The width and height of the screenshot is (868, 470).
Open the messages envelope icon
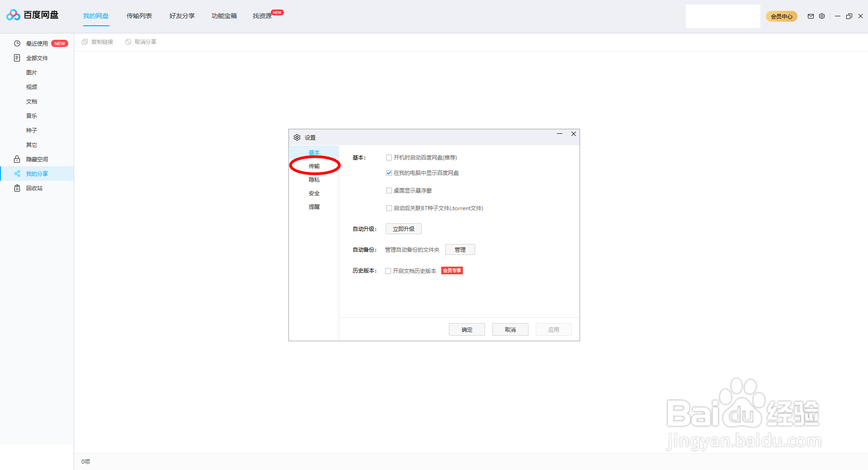[811, 16]
